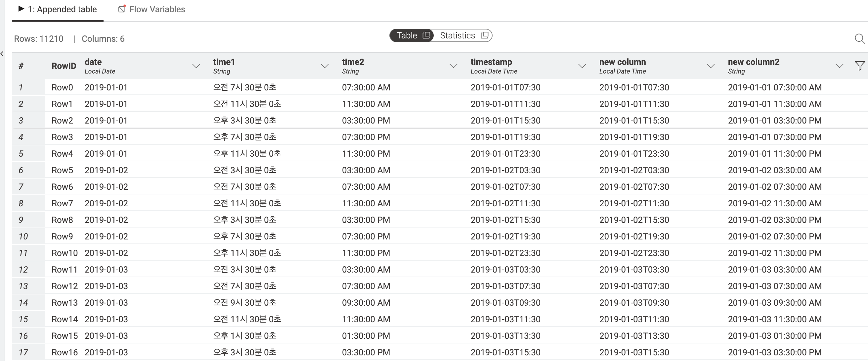
Task: Click time2 cell 09:30:00 AM
Action: [x=366, y=302]
